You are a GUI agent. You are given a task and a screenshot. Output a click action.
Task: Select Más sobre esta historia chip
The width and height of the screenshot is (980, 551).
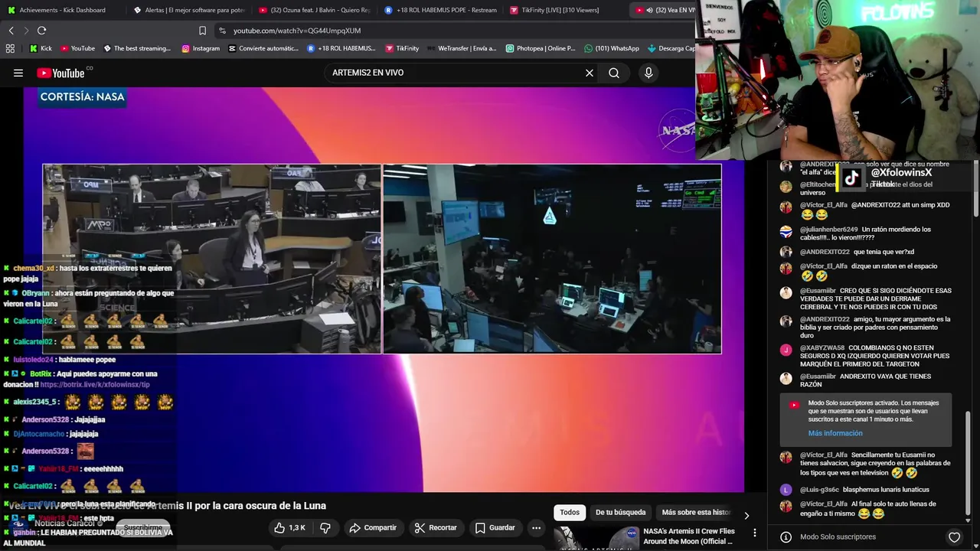tap(696, 513)
